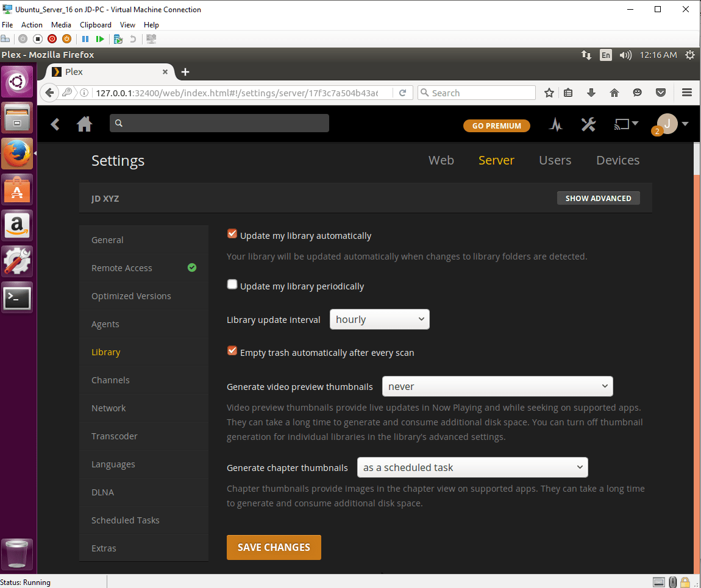Show Firefox bookmarks list icon
Image resolution: width=701 pixels, height=588 pixels.
(x=568, y=93)
